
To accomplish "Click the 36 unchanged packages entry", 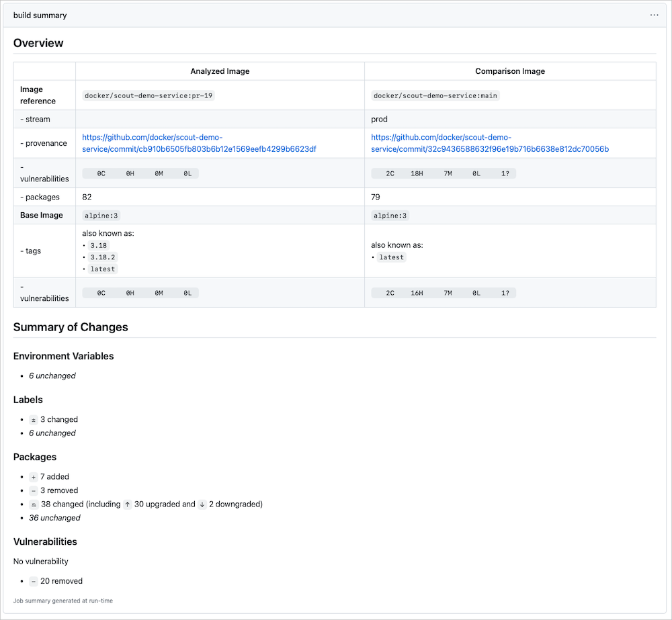I will [54, 518].
